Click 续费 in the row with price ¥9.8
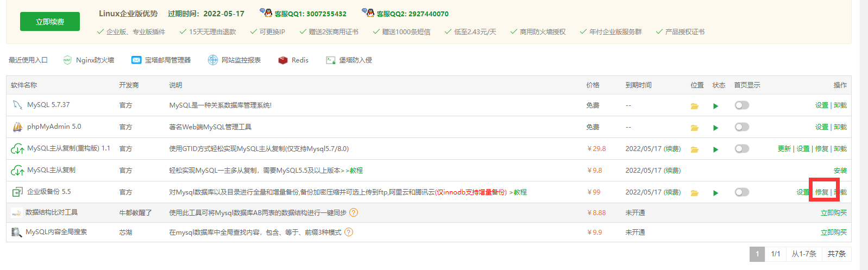This screenshot has height=270, width=868. (x=672, y=171)
